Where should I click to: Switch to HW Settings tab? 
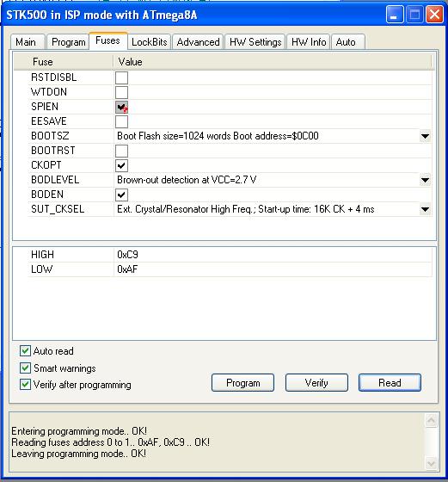[x=255, y=42]
